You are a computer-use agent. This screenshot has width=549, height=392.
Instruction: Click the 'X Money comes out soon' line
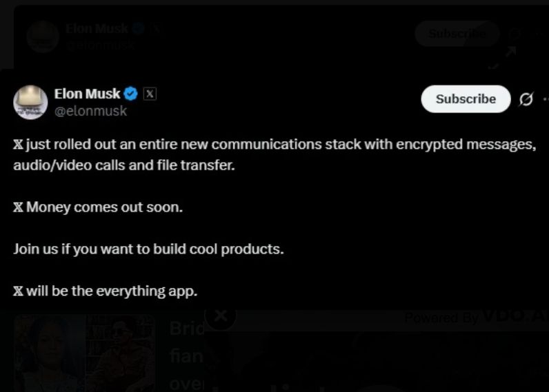point(98,207)
